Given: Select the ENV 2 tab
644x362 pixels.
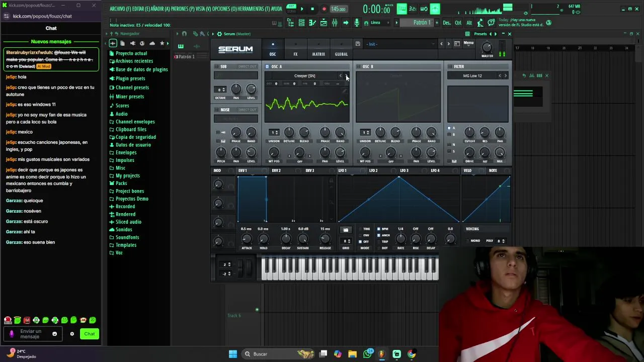Looking at the screenshot, I should click(276, 170).
